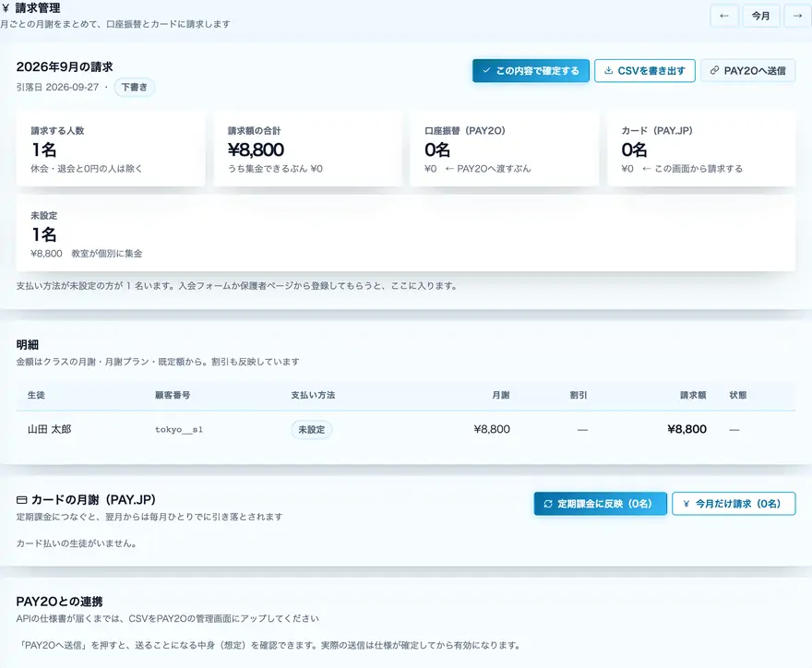Click the 生徒 column header

[x=36, y=395]
